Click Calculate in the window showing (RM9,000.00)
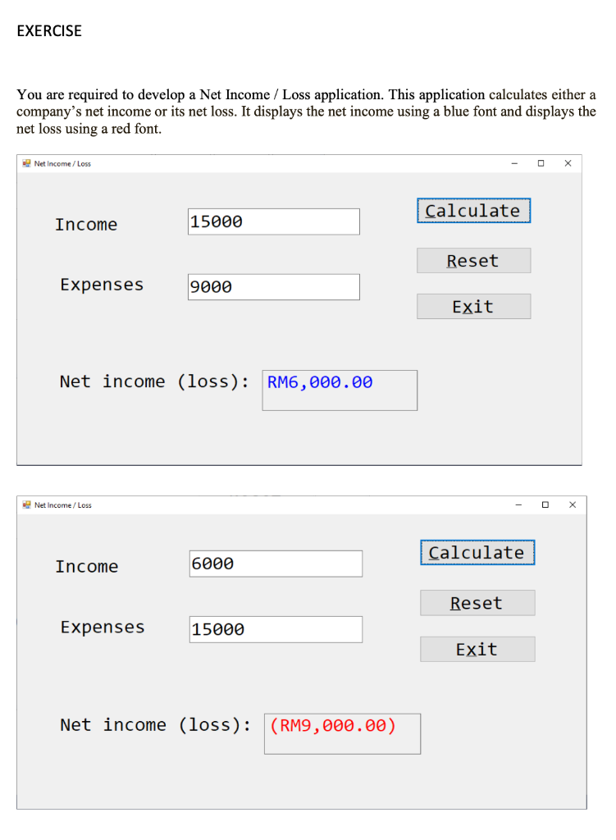This screenshot has width=616, height=840. 477,552
